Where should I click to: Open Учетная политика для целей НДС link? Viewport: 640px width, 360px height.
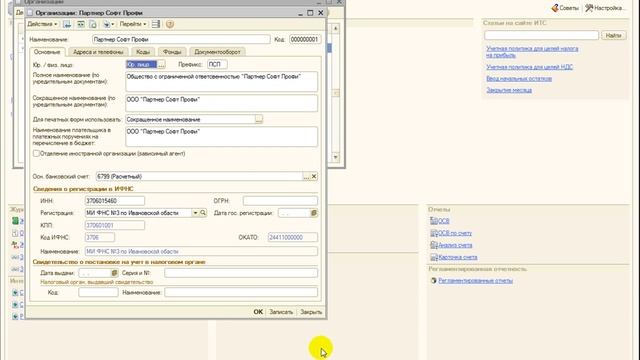pos(529,67)
